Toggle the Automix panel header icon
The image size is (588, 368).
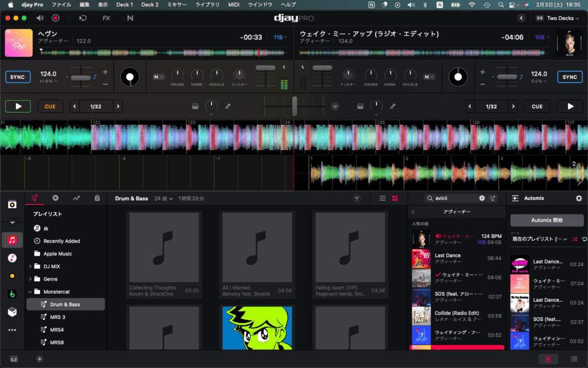(x=515, y=198)
